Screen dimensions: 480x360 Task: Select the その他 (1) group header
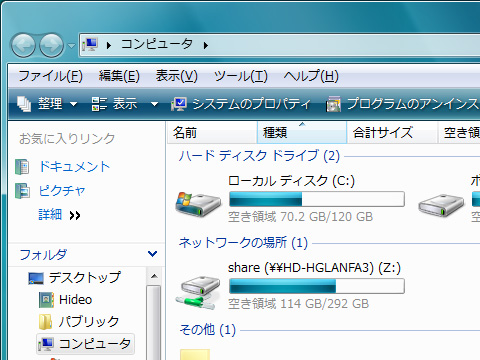pyautogui.click(x=208, y=330)
